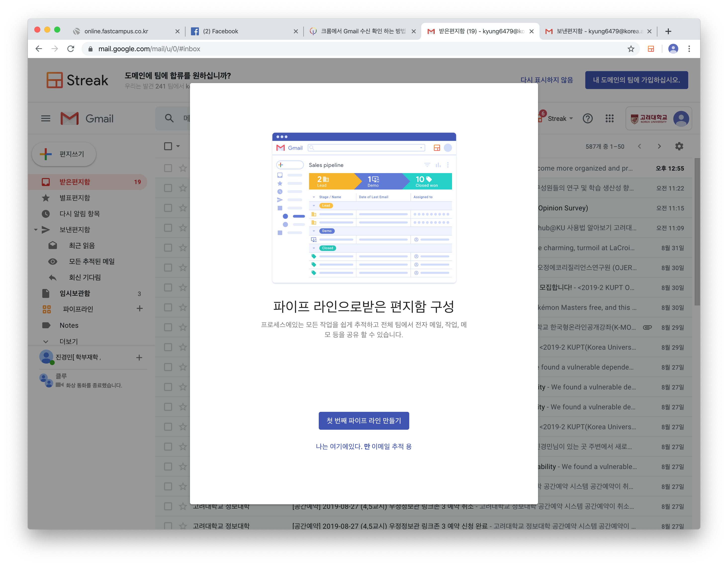Toggle the main menu hamburger icon

(46, 118)
